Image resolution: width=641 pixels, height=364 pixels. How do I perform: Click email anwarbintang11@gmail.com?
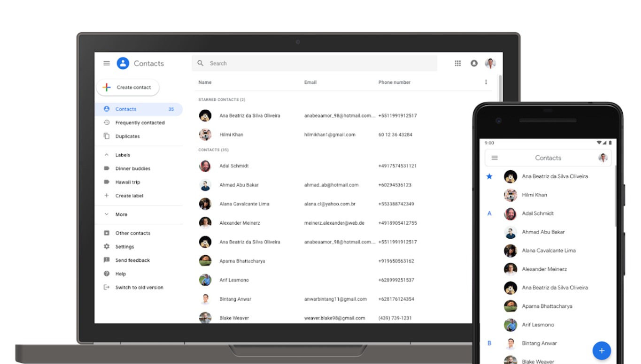pyautogui.click(x=335, y=299)
